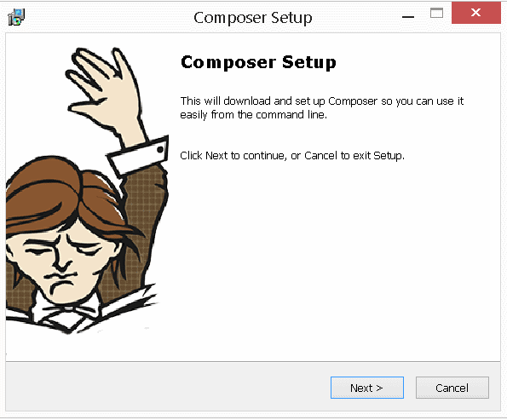Screen dimensions: 507x420
Task: Click the download description paragraph
Action: click(322, 107)
